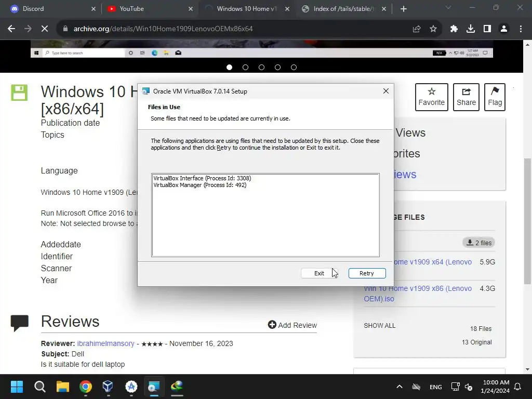Toggle Chrome side panel
The width and height of the screenshot is (532, 399).
pyautogui.click(x=487, y=29)
